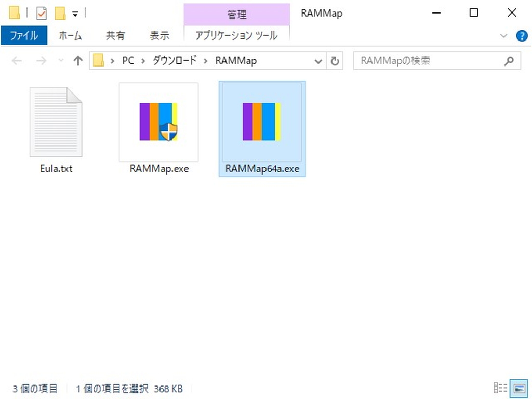This screenshot has height=399, width=532.
Task: Click the back navigation arrow
Action: 16,61
